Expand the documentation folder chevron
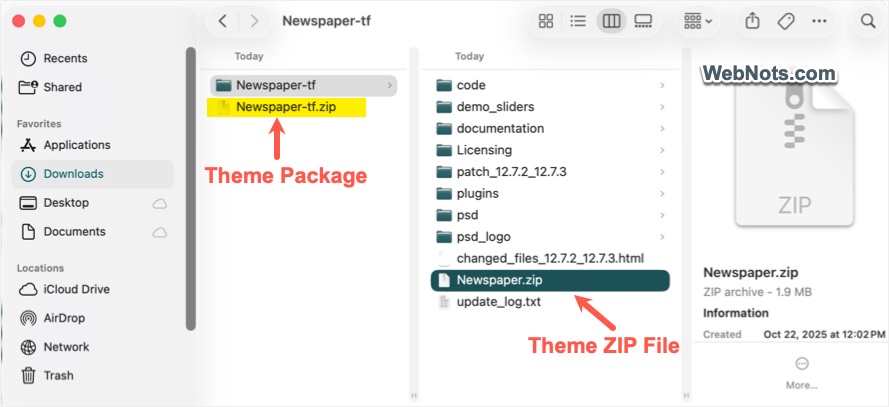Screen dimensions: 889x407 (x=662, y=129)
